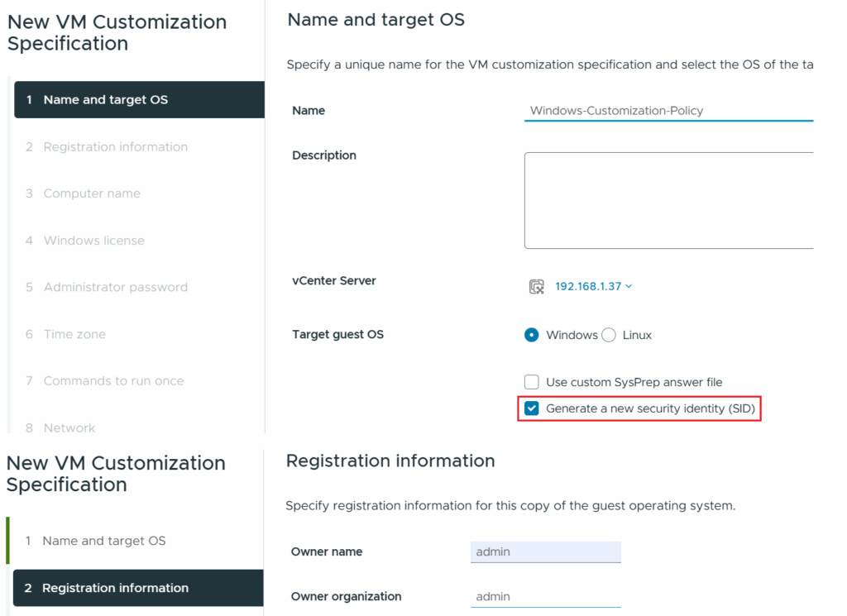This screenshot has height=616, width=847.
Task: Click into the Description text area
Action: tap(668, 200)
